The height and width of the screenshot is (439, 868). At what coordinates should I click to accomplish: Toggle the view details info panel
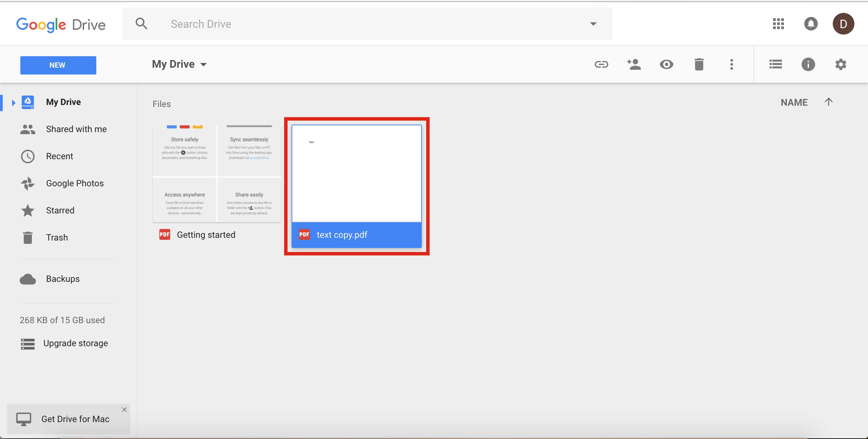[808, 64]
